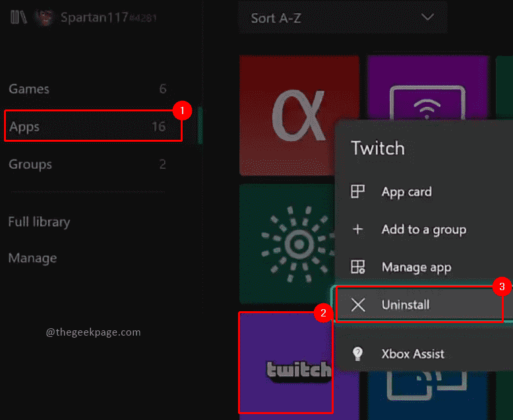Click the Sort dropdown chevron arrow

427,17
